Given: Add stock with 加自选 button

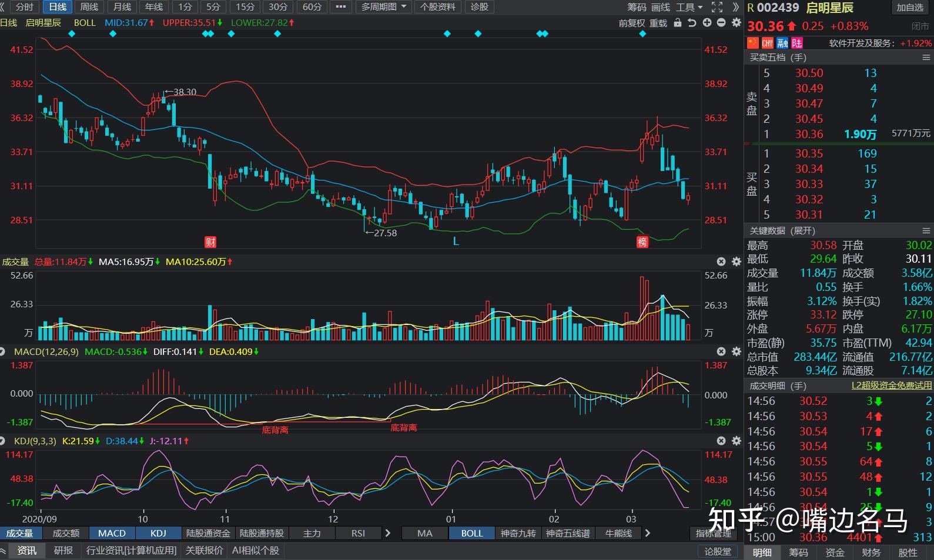Looking at the screenshot, I should pyautogui.click(x=910, y=7).
